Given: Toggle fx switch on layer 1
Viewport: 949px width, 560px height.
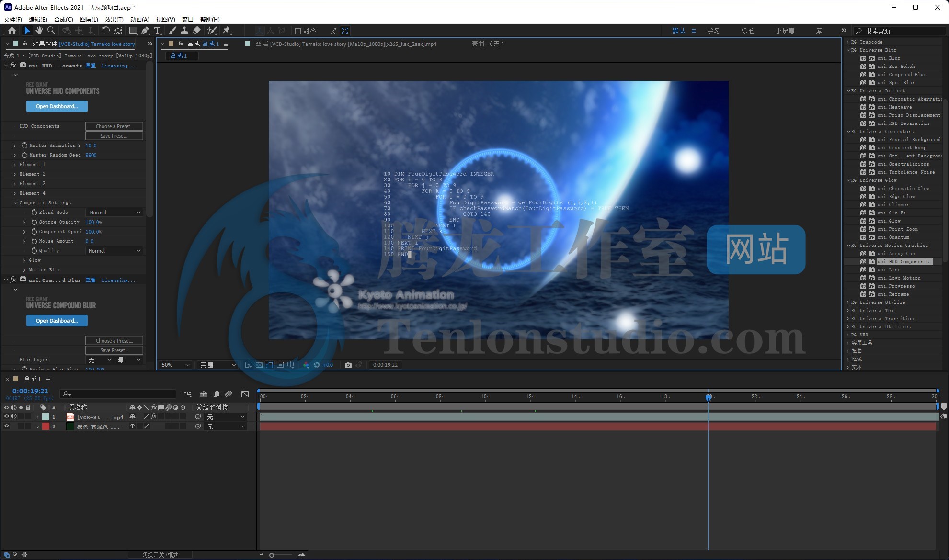Looking at the screenshot, I should [x=154, y=417].
